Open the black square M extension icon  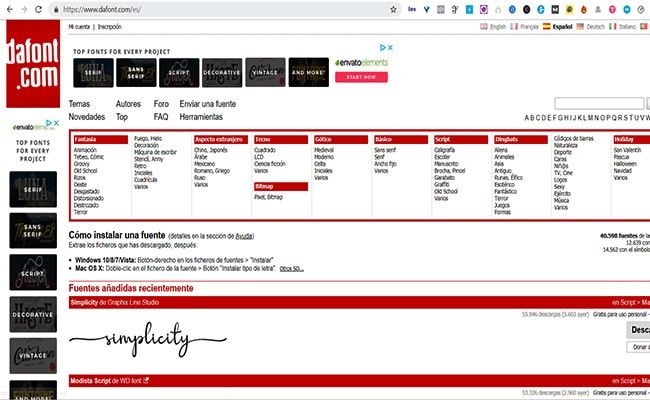coord(555,9)
